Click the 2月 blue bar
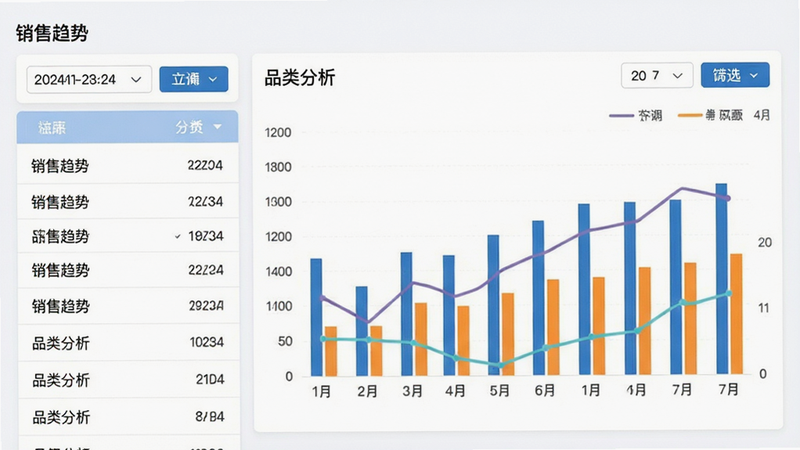This screenshot has width=800, height=450. click(362, 331)
